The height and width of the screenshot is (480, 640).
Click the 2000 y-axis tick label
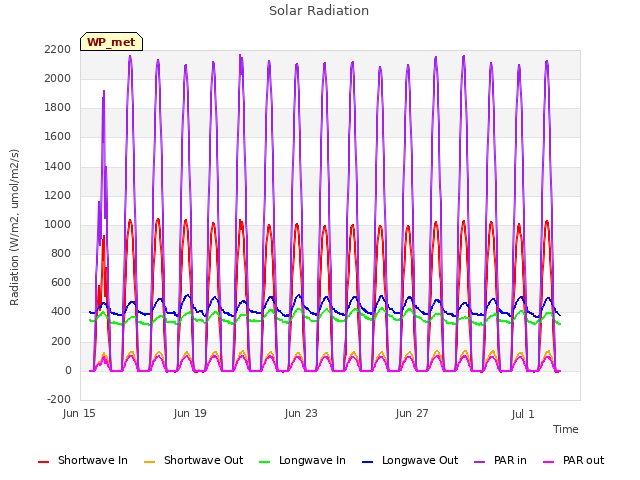(58, 78)
